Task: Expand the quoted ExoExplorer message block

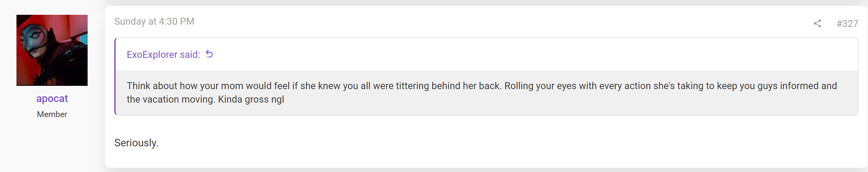Action: pos(487,92)
